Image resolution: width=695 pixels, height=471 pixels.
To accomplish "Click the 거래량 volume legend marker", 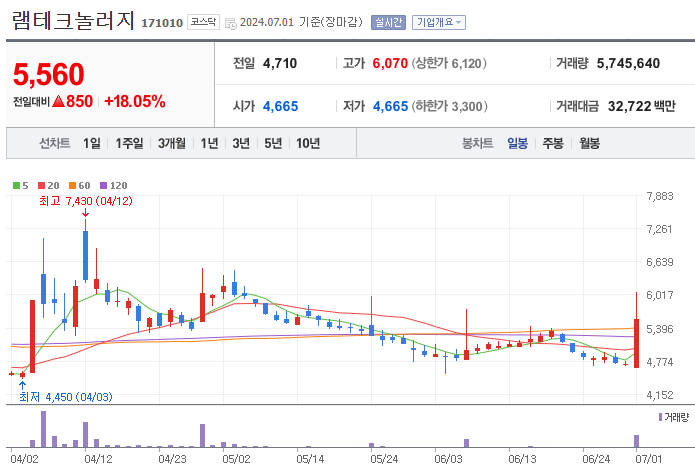I will click(x=660, y=417).
